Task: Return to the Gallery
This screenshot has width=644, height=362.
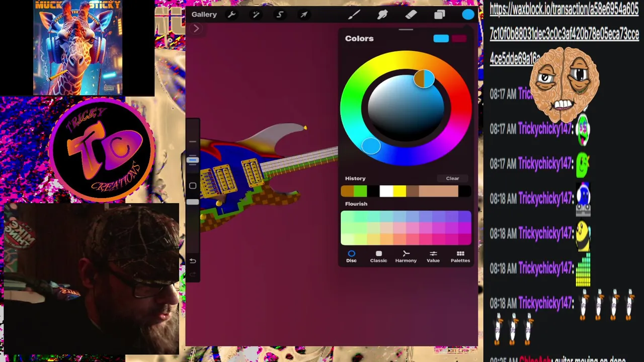Action: [204, 15]
